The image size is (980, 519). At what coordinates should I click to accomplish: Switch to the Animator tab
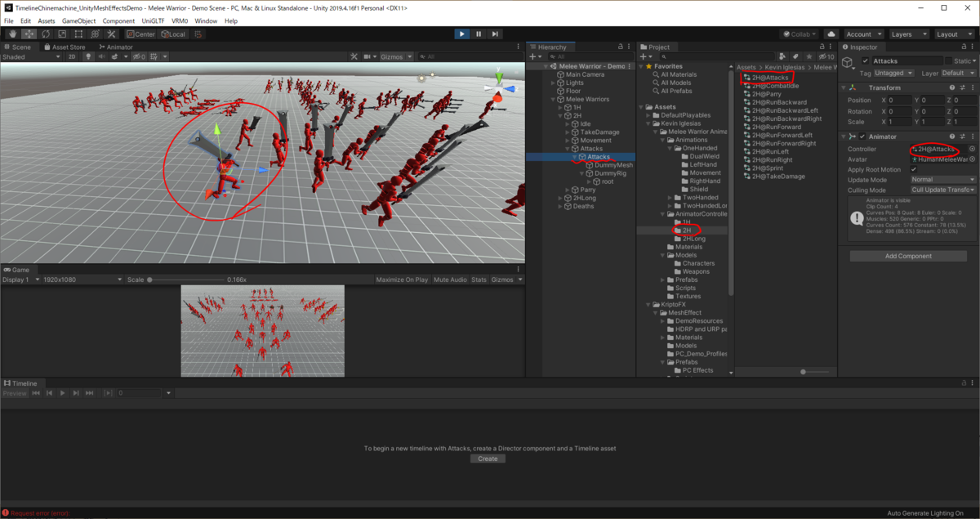[x=114, y=47]
